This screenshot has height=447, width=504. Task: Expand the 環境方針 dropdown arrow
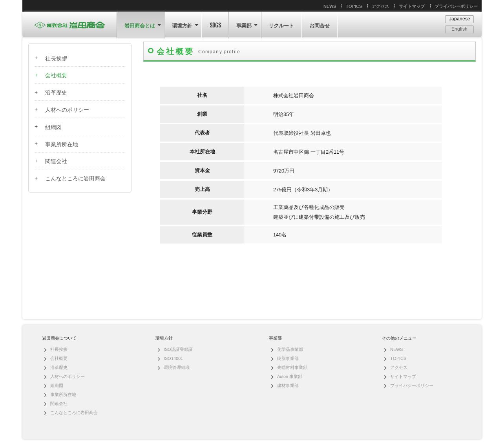(197, 25)
